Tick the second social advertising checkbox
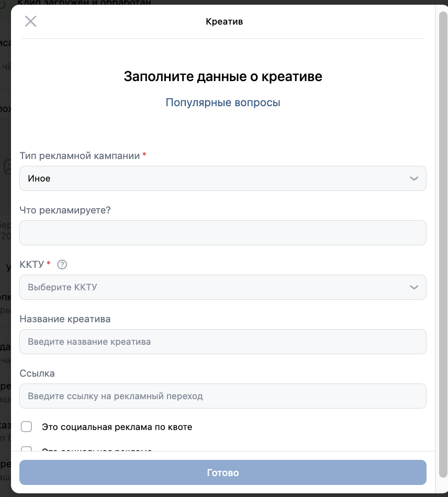This screenshot has width=448, height=497. 26,450
